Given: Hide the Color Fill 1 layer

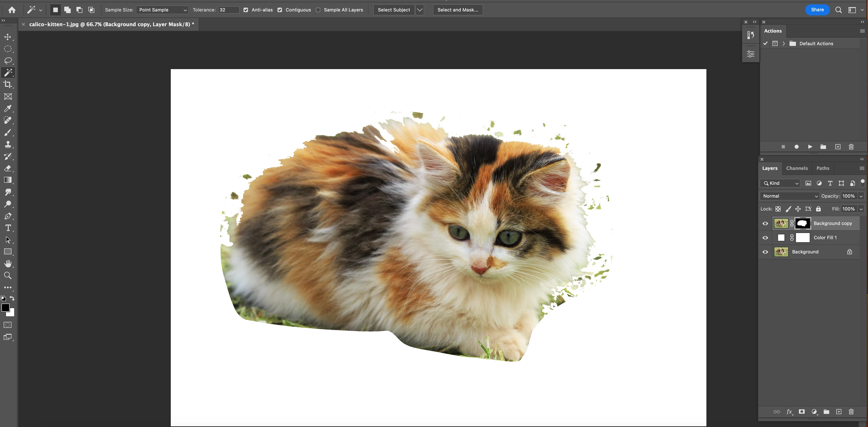Looking at the screenshot, I should coord(765,238).
